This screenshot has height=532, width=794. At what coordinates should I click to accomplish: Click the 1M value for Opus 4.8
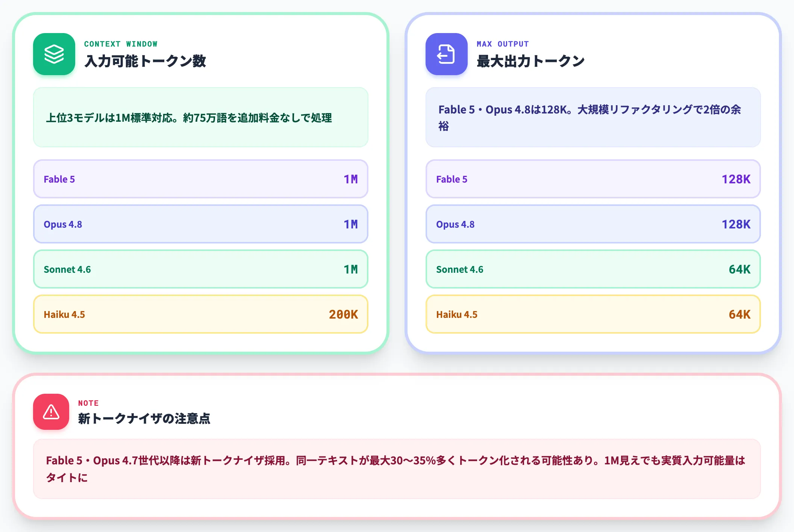(x=351, y=224)
